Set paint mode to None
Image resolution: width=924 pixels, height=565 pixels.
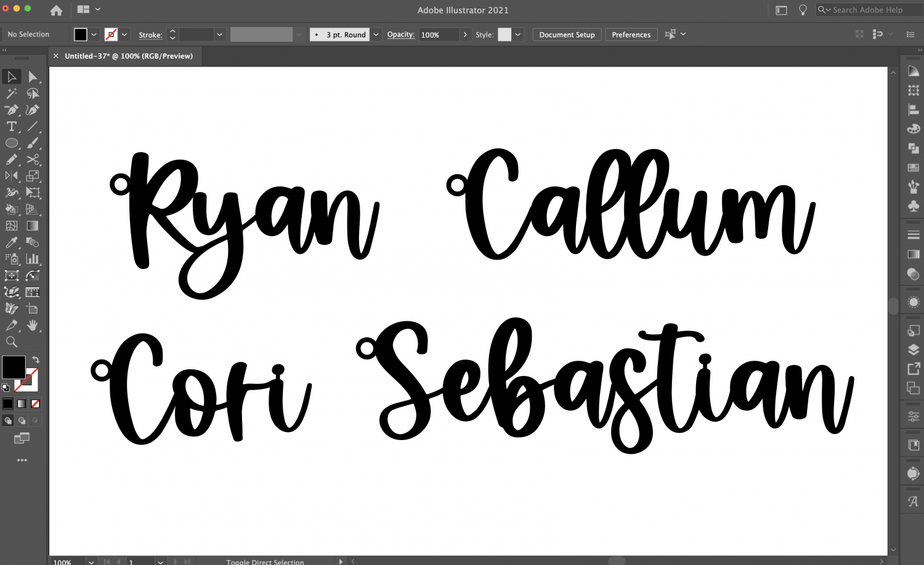coord(36,404)
